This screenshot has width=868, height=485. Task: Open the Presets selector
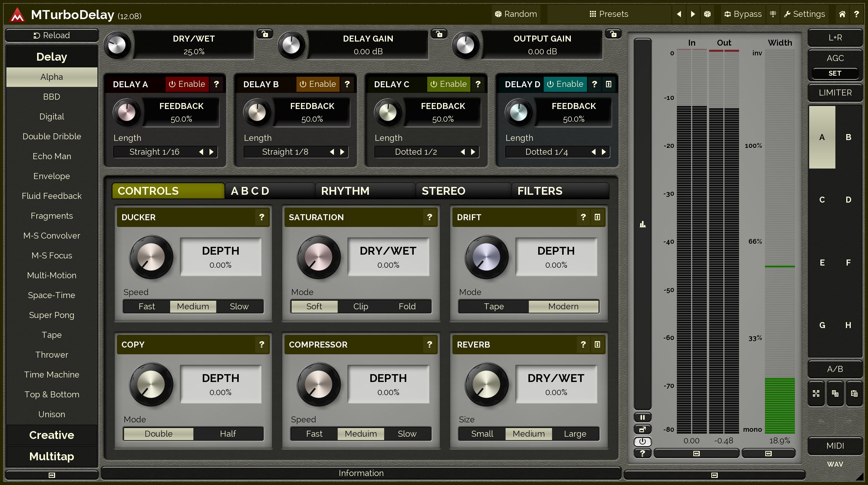tap(609, 14)
